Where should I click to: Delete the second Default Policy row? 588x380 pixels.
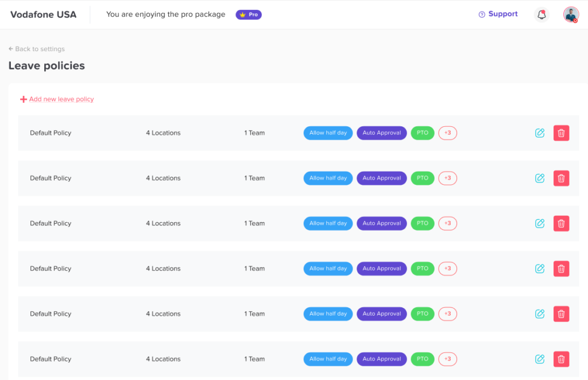[561, 178]
